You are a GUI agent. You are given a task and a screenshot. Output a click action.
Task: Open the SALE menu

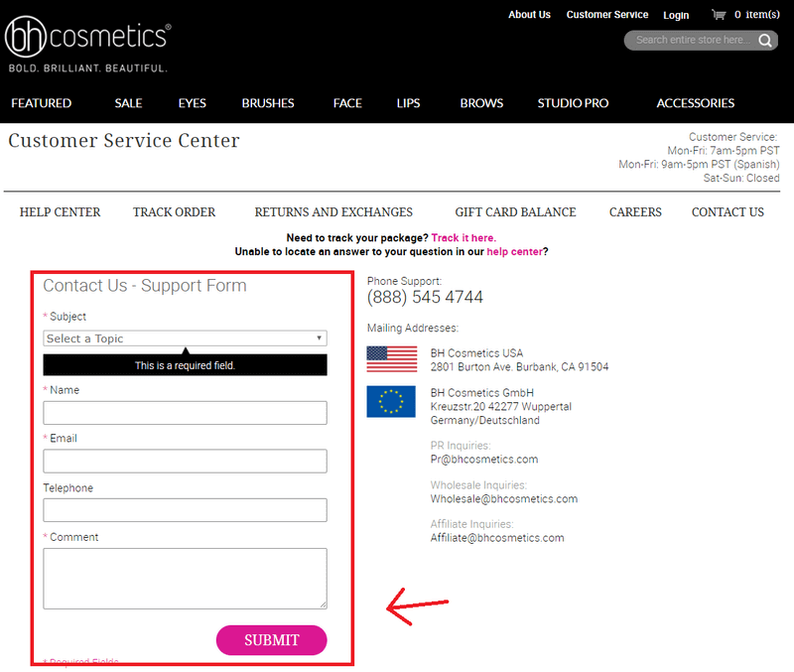[x=128, y=103]
